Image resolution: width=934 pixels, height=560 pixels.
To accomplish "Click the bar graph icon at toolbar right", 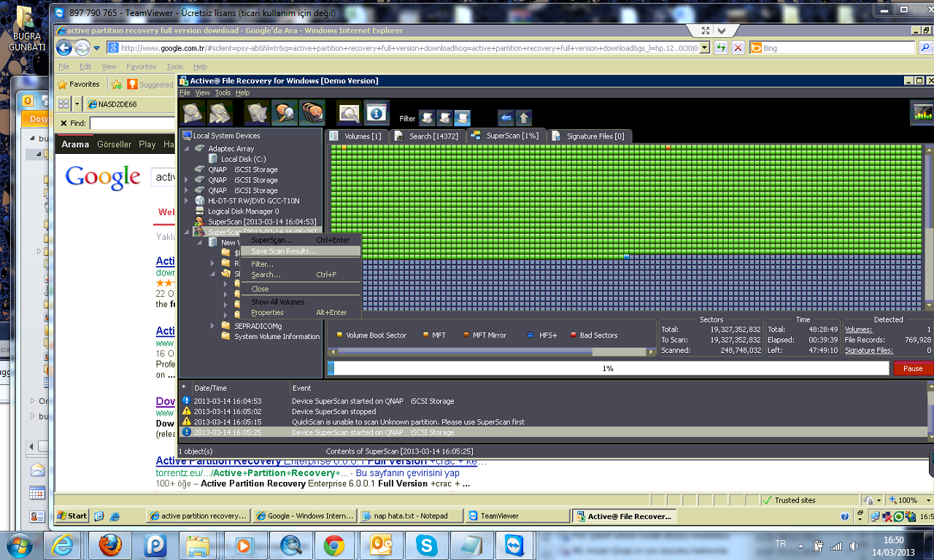I will (x=923, y=113).
